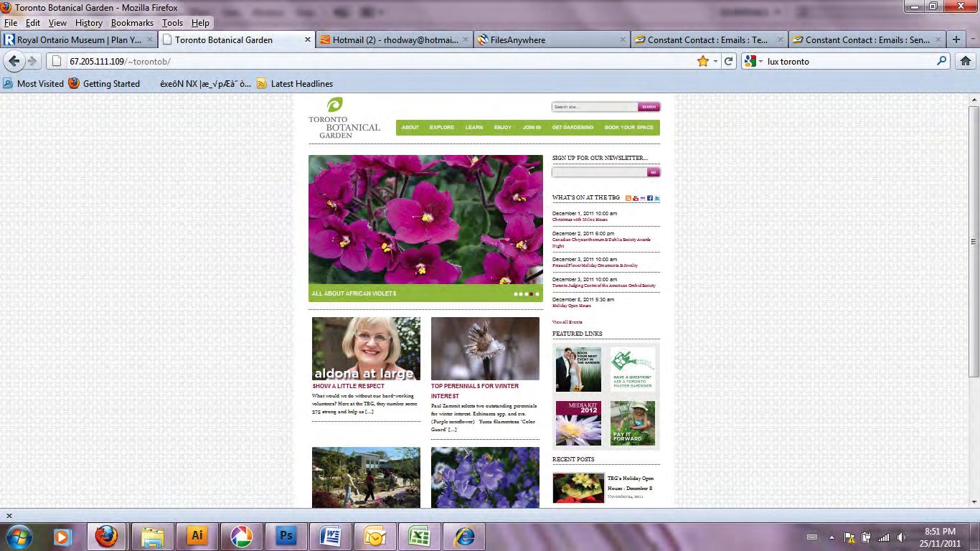Select the highlighted dark carousel dot
The width and height of the screenshot is (980, 551).
tap(532, 294)
